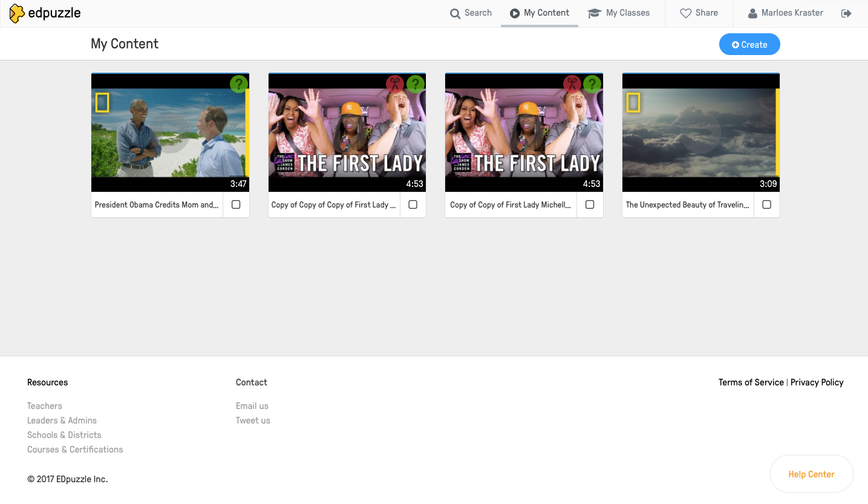This screenshot has width=868, height=504.
Task: Click the "Contact" footer heading
Action: tap(252, 382)
